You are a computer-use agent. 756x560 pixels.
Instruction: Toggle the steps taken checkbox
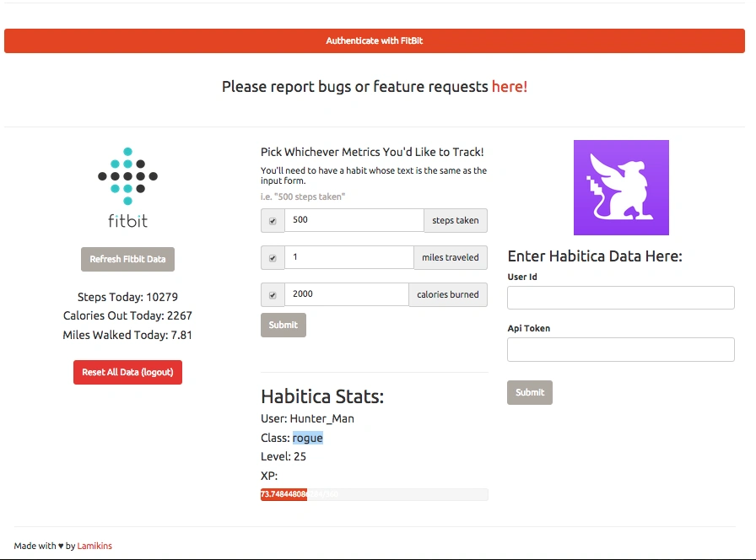(x=273, y=221)
